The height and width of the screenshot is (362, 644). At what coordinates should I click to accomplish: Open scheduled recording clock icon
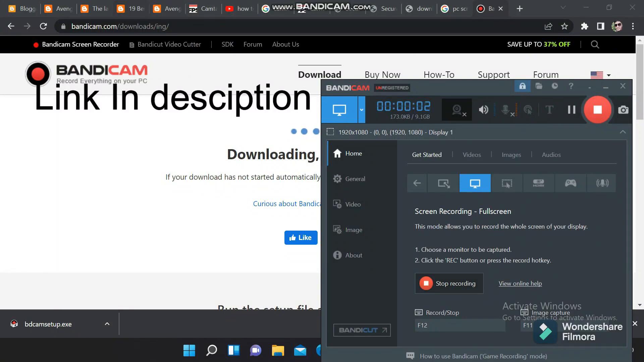click(x=555, y=86)
